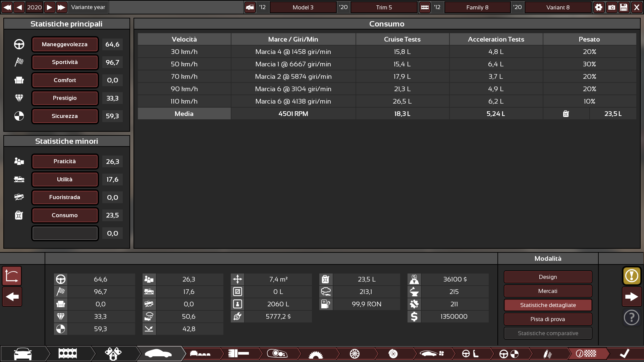The image size is (644, 362).
Task: Open the graph view icon
Action: pos(12,276)
